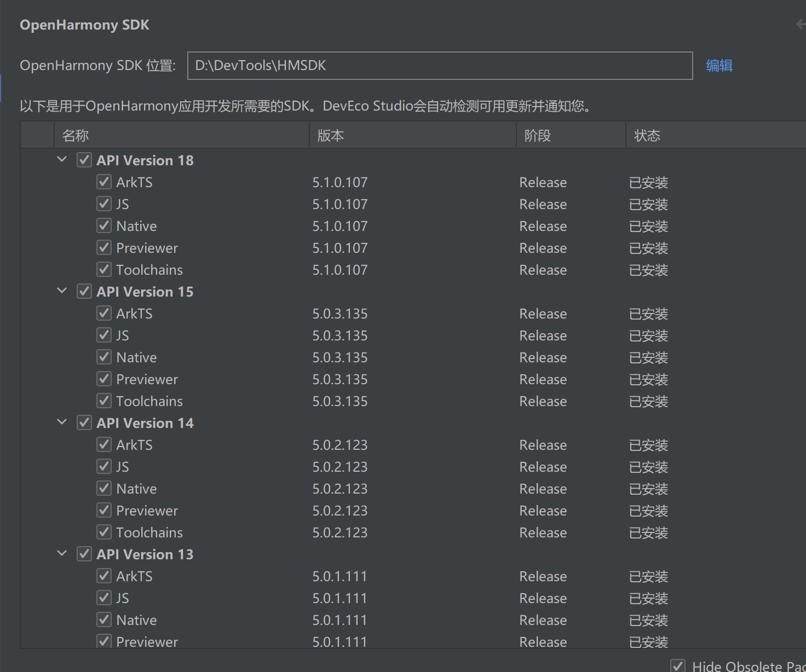Image resolution: width=806 pixels, height=672 pixels.
Task: Toggle JS checkbox under API Version 14
Action: 104,466
